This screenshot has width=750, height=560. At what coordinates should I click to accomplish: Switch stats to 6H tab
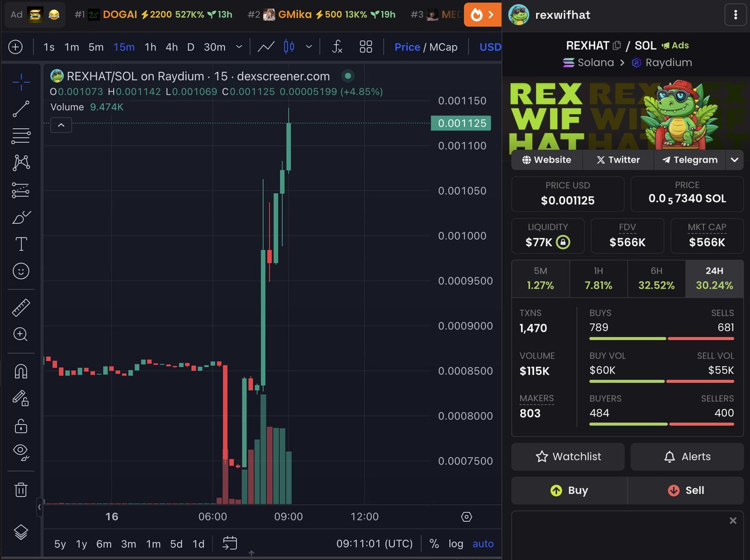tap(656, 278)
